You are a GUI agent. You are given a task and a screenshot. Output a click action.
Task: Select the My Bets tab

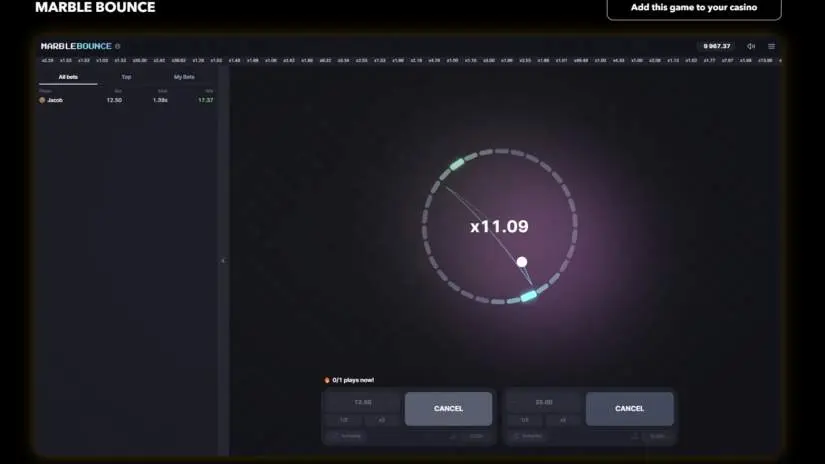[184, 77]
